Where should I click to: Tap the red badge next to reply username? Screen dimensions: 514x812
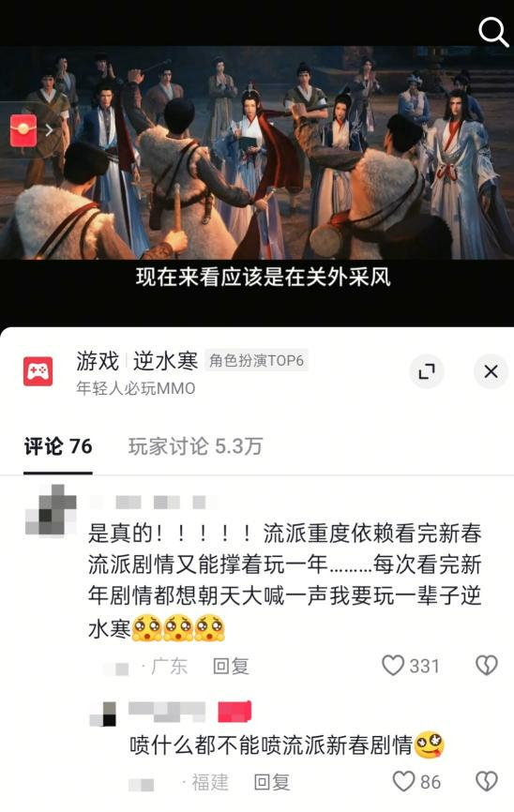pyautogui.click(x=234, y=711)
